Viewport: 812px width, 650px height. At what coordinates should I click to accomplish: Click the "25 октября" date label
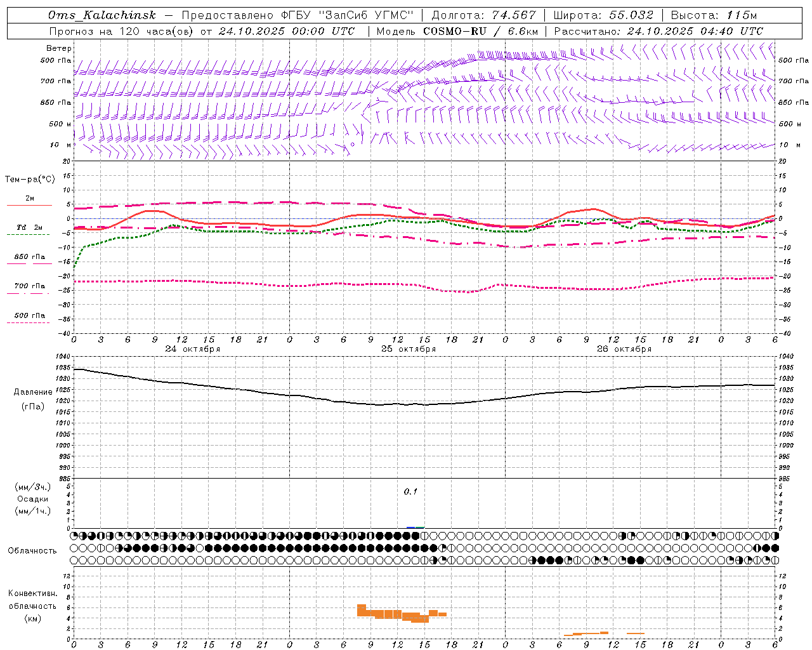click(x=409, y=349)
